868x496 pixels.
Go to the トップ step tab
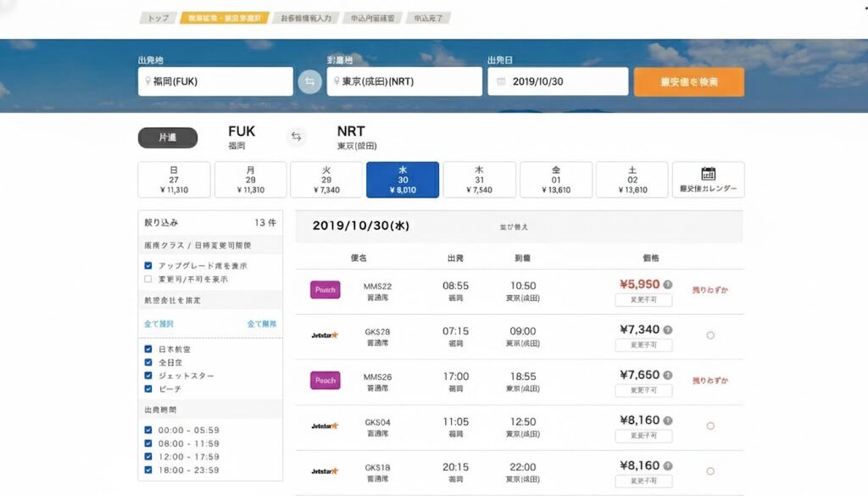point(157,18)
